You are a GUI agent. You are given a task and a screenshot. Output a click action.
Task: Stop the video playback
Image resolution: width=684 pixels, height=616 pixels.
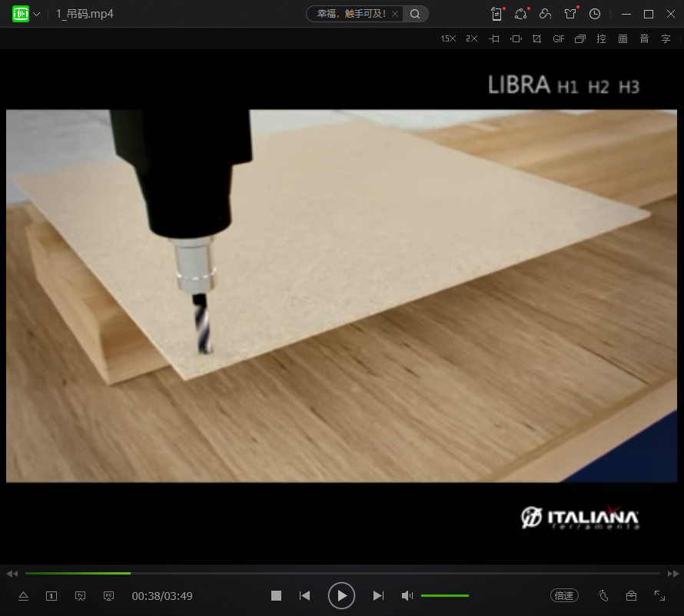pyautogui.click(x=276, y=595)
